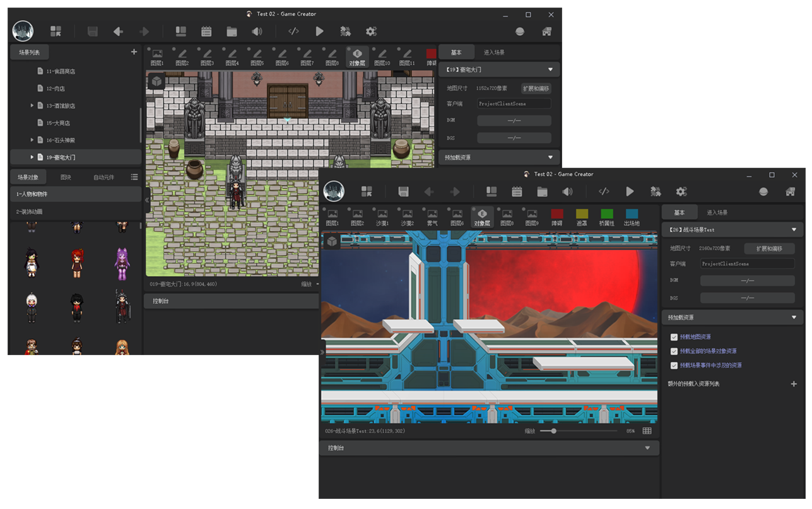Switch to the 图块 tab
Viewport: 812px width, 509px height.
point(66,177)
